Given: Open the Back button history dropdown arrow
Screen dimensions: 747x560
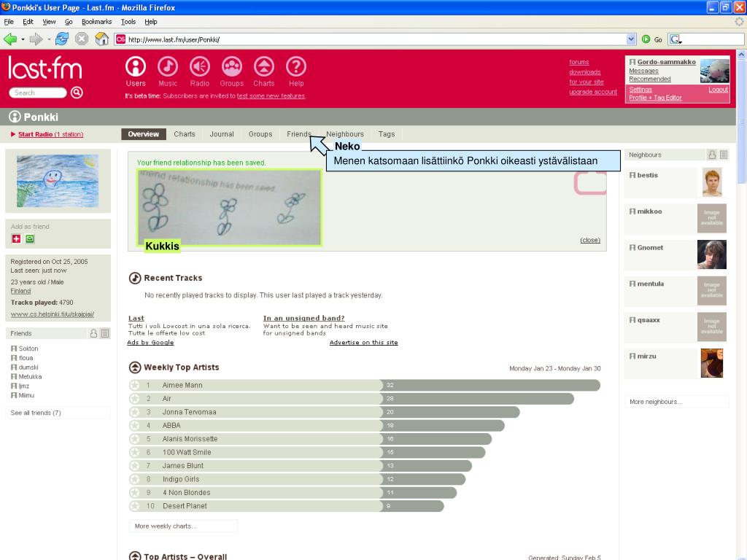Looking at the screenshot, I should (x=23, y=39).
